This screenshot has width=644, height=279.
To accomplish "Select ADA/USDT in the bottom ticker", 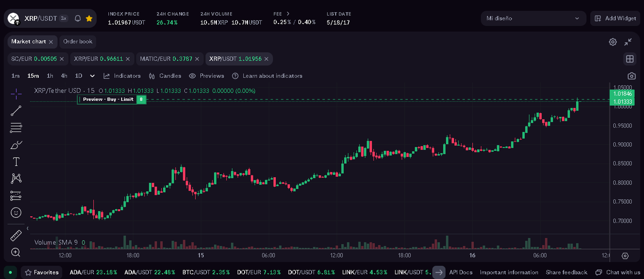I will tap(150, 272).
